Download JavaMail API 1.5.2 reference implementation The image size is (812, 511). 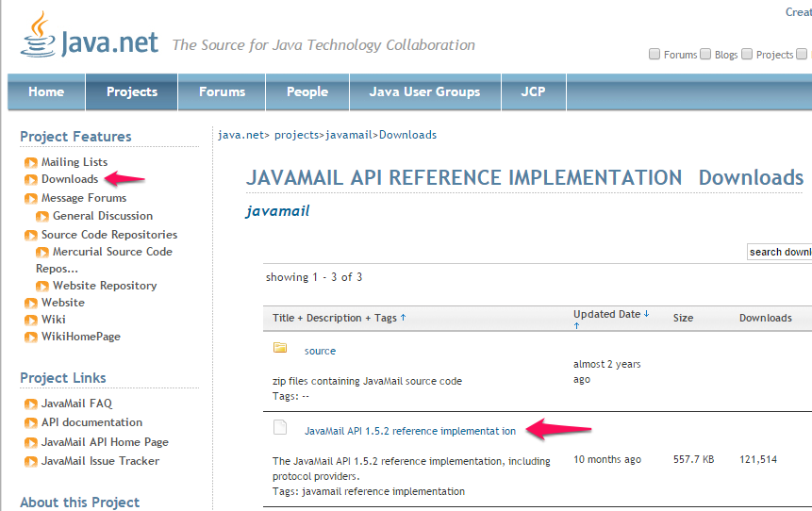coord(410,431)
